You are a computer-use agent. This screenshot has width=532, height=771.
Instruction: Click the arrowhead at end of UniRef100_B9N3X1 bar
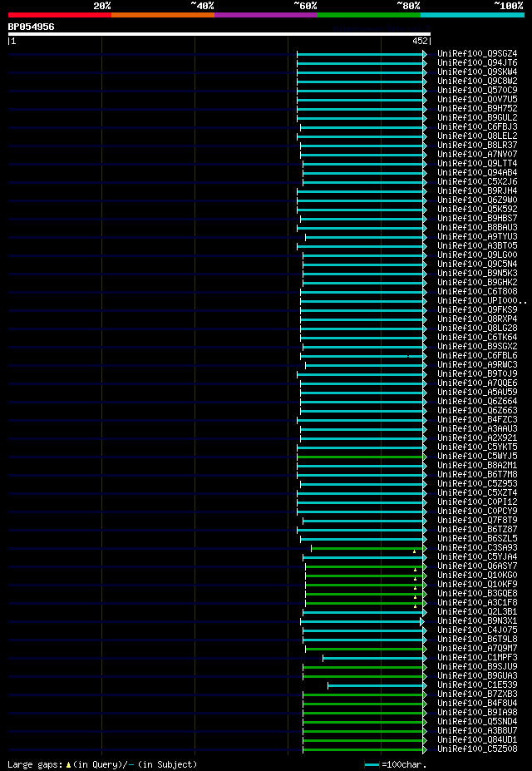[422, 621]
